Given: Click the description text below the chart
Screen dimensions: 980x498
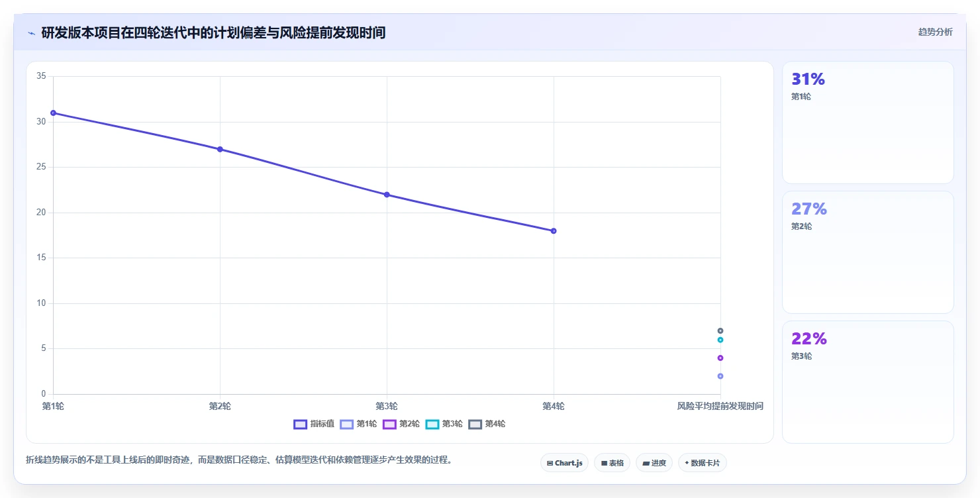Looking at the screenshot, I should (x=241, y=460).
